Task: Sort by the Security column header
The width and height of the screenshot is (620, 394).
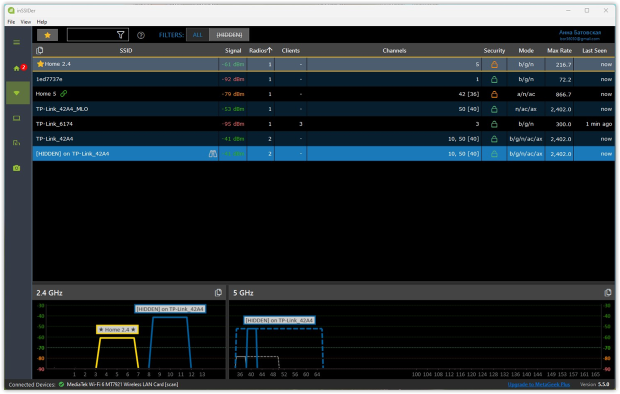Action: pos(494,51)
